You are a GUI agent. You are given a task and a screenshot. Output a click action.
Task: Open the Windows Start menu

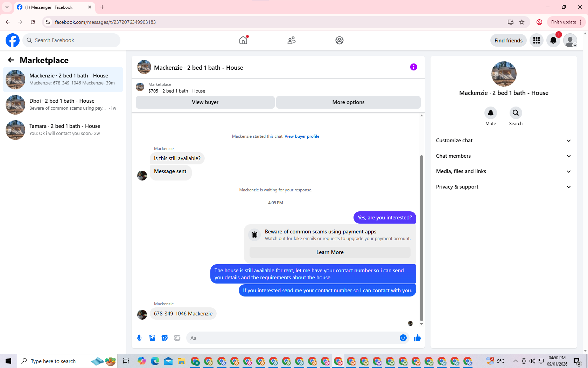[x=8, y=361]
